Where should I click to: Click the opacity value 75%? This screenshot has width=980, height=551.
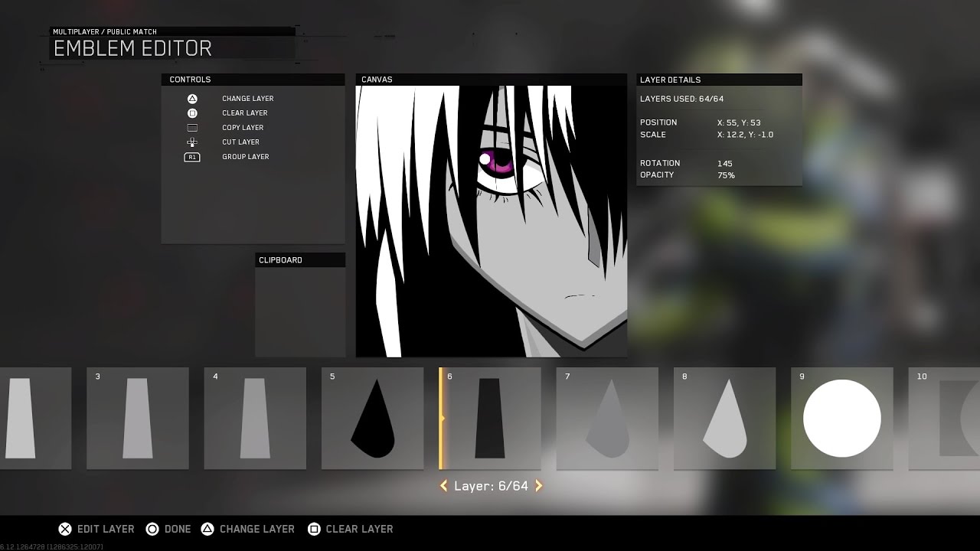click(x=726, y=175)
